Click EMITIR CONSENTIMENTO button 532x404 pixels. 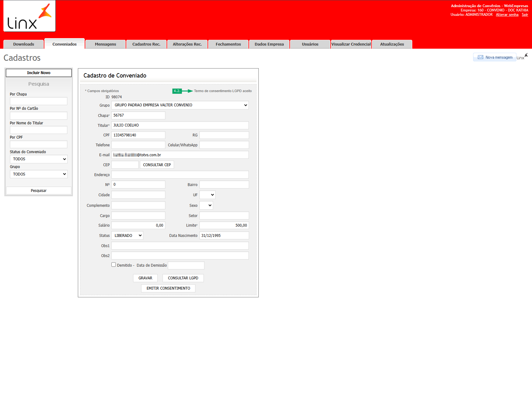168,288
